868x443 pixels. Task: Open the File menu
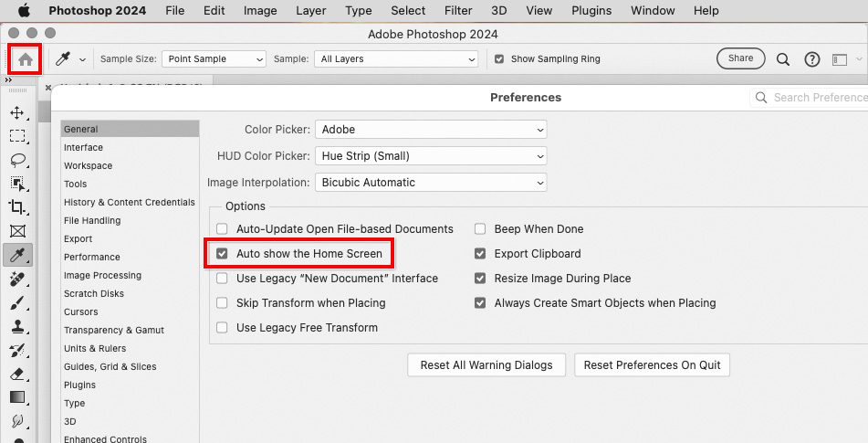pyautogui.click(x=175, y=11)
